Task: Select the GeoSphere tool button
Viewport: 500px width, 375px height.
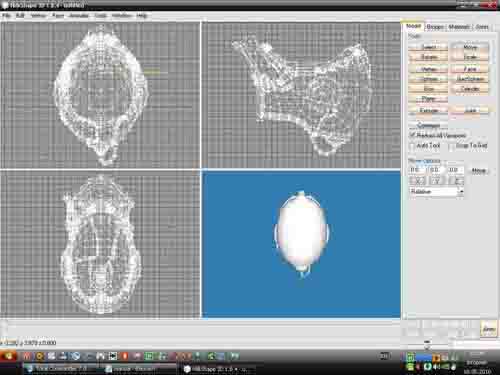Action: (470, 79)
